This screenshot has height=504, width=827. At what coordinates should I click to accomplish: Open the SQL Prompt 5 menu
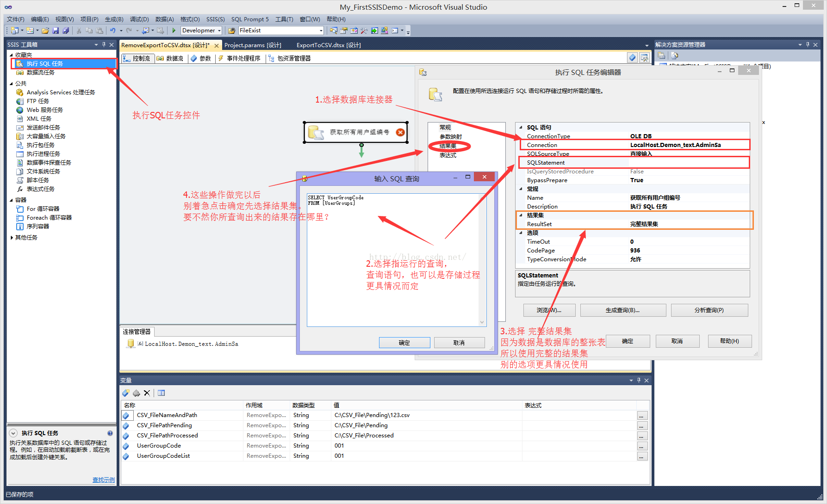tap(250, 19)
